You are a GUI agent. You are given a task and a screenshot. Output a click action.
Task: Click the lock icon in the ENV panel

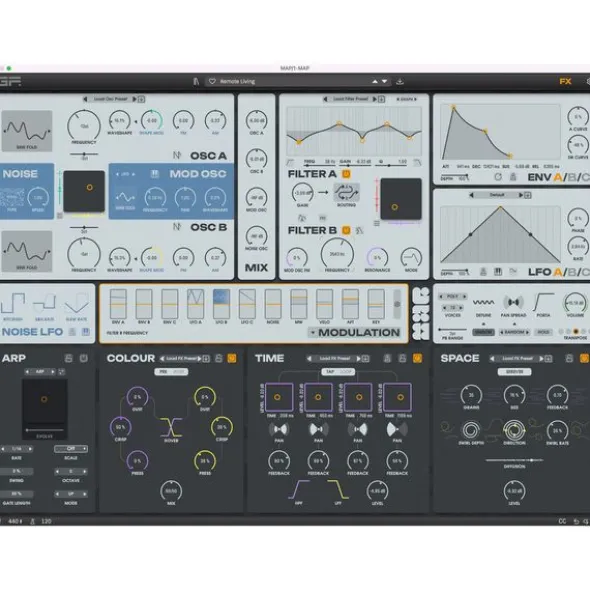513,177
